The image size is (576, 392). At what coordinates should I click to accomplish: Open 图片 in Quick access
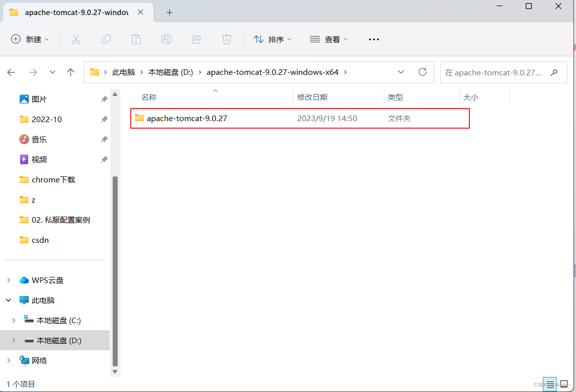(x=39, y=99)
